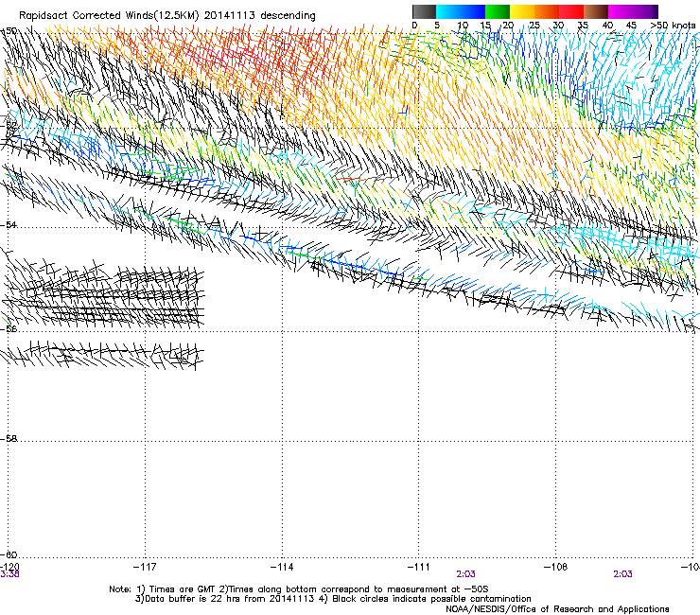
Task: Click the legend tick label '25'
Action: pos(534,26)
